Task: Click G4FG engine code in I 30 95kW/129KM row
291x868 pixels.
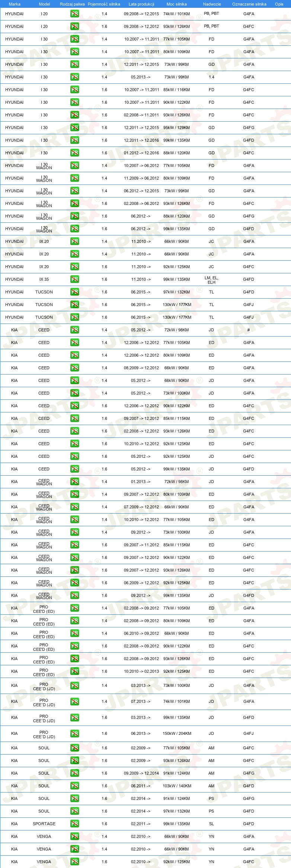Action: [x=249, y=128]
